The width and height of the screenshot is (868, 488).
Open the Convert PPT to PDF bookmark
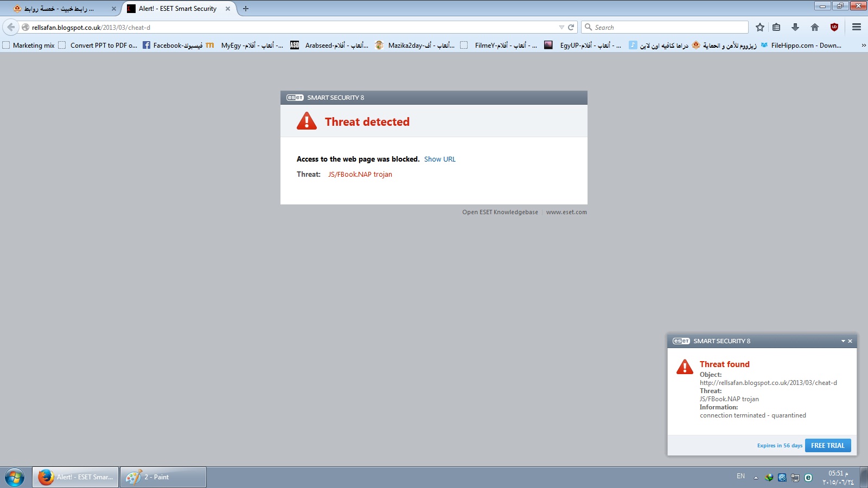point(98,46)
